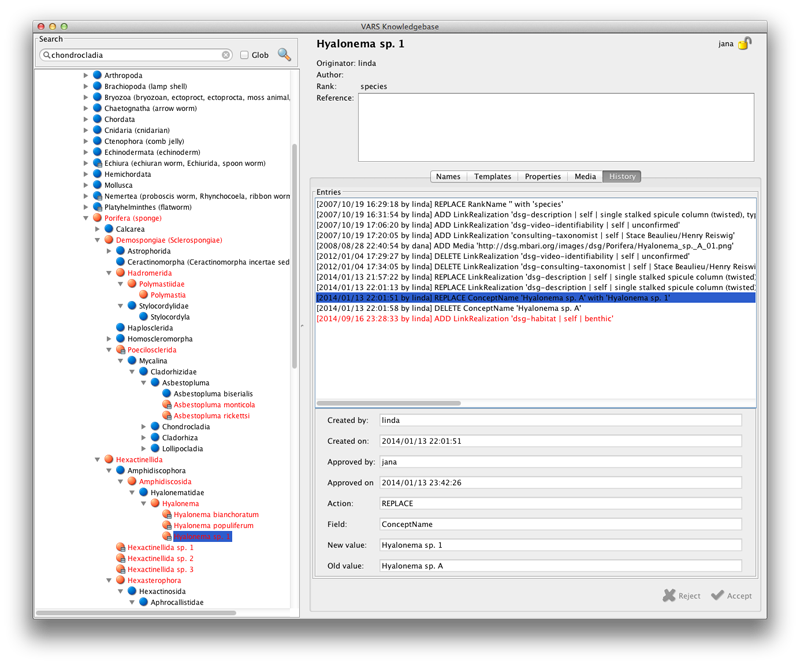Click the Entries list horizontal scrollbar
800x665 pixels.
point(389,403)
